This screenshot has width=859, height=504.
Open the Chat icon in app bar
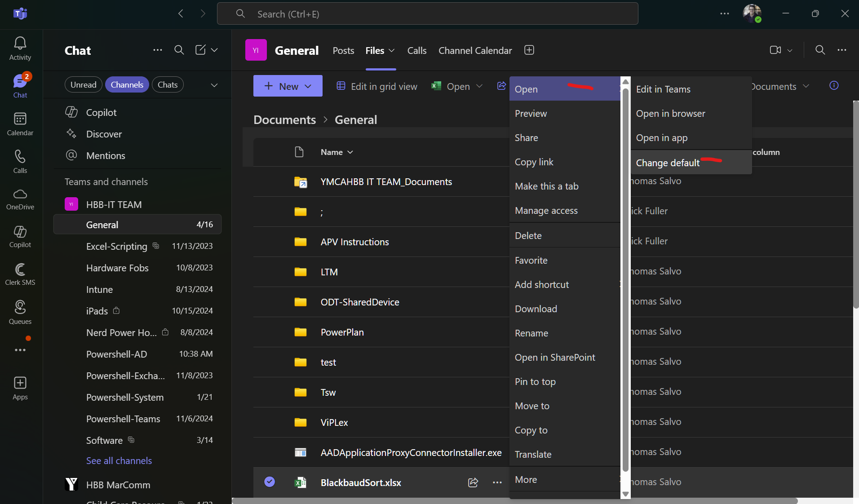(20, 86)
